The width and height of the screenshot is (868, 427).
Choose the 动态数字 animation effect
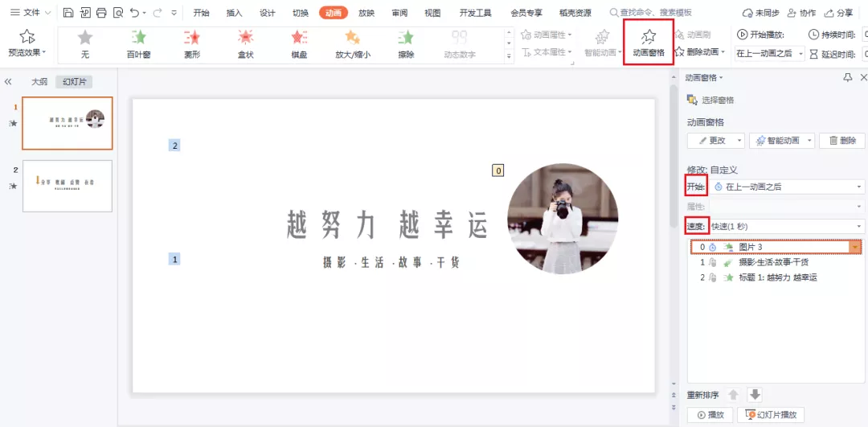[x=460, y=44]
